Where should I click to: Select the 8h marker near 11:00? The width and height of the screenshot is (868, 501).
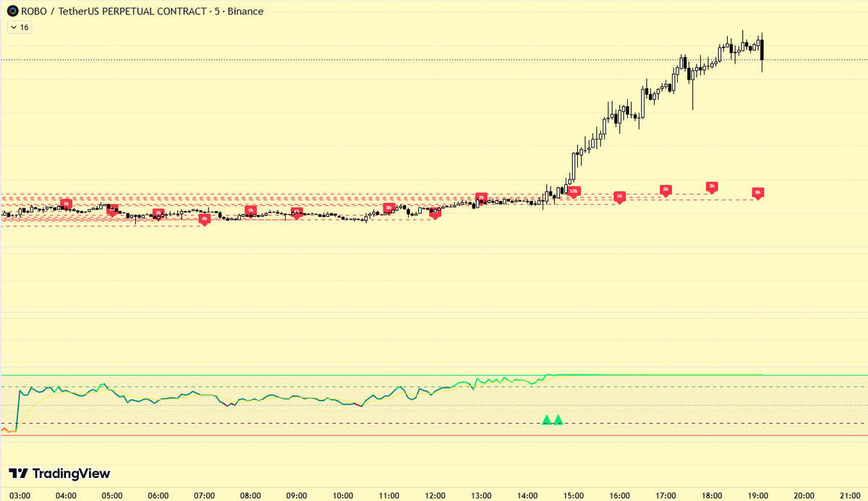[x=388, y=208]
